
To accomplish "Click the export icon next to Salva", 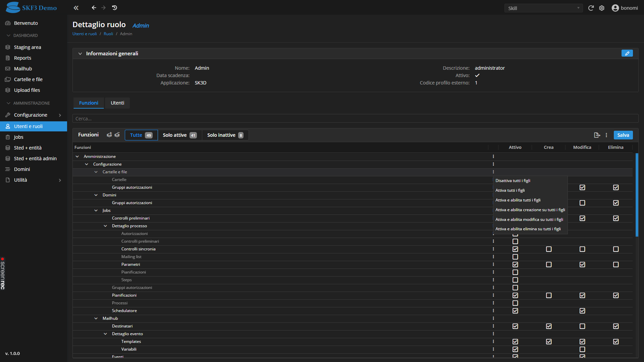I will click(x=597, y=135).
